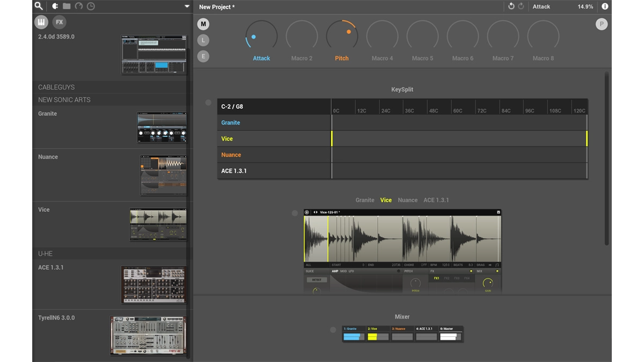Open the info icon in top bar

(x=605, y=6)
